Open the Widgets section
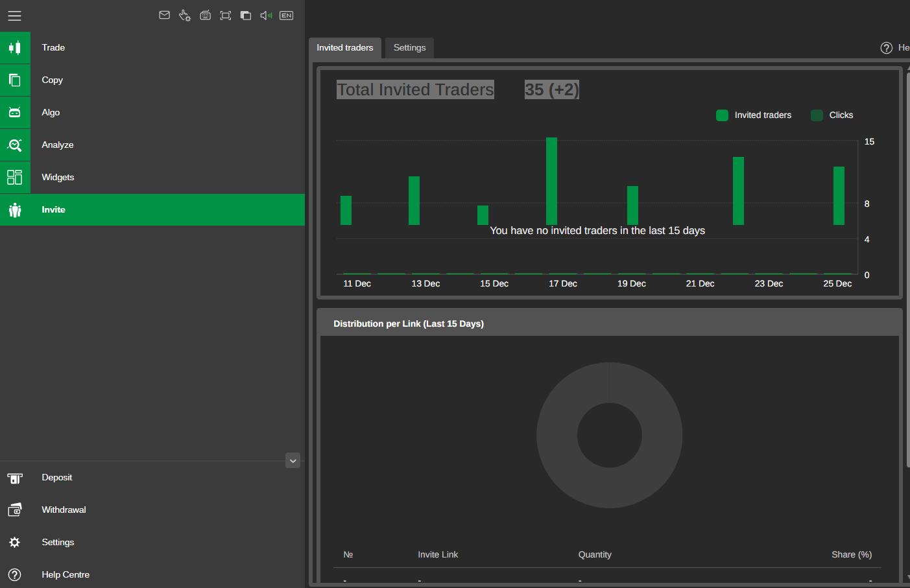This screenshot has height=588, width=910. click(x=58, y=178)
